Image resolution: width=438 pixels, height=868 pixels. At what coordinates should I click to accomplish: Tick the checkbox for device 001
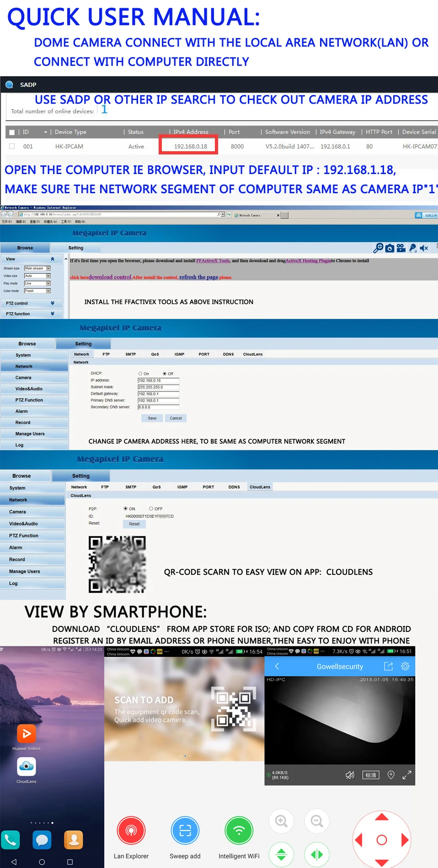point(12,146)
